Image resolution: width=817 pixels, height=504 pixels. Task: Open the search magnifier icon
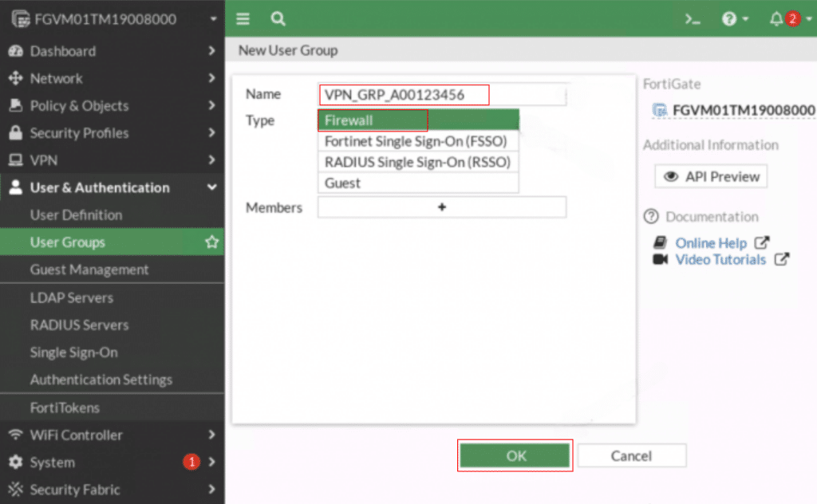click(x=278, y=18)
